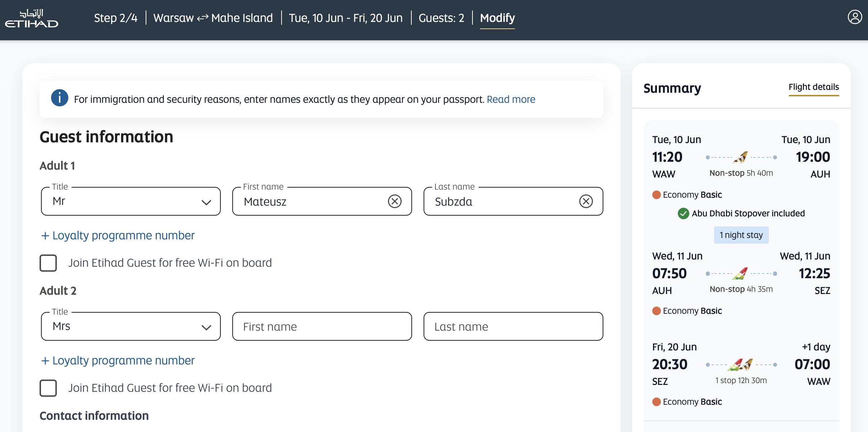Expand Adult 2 Loyalty programme number
Image resolution: width=868 pixels, height=432 pixels.
tap(118, 360)
